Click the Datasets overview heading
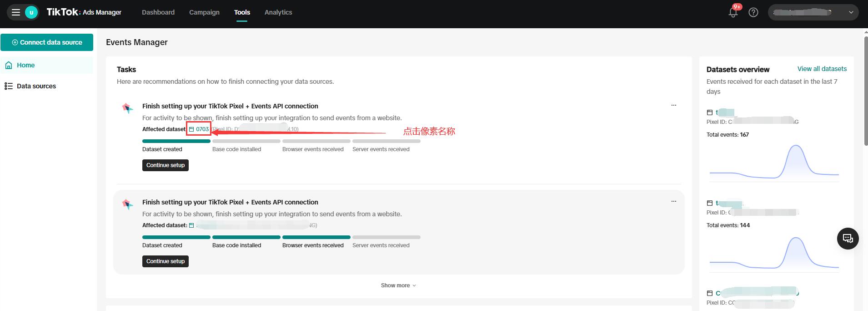 point(738,70)
